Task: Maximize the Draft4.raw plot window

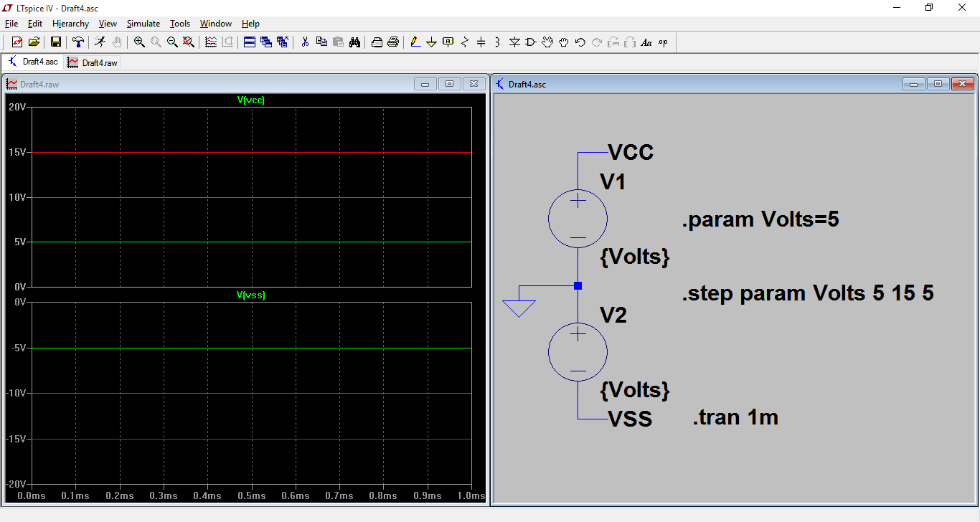Action: click(449, 84)
